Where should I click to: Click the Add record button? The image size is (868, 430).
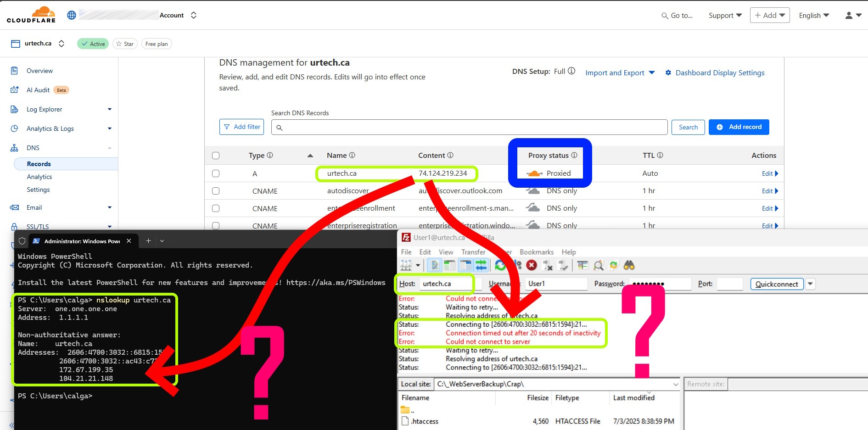tap(739, 127)
